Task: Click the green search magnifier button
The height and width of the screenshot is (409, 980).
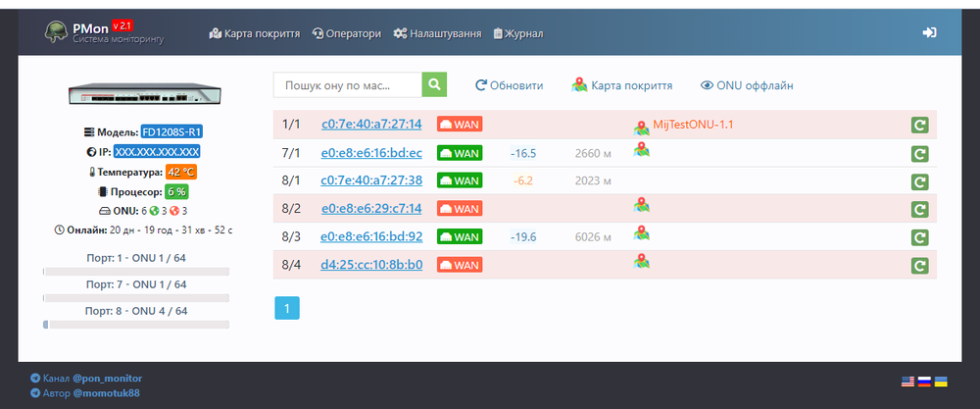Action: tap(434, 85)
